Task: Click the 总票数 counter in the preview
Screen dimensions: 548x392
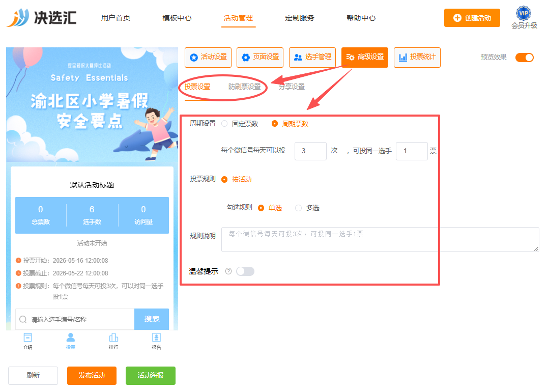Action: [x=41, y=215]
